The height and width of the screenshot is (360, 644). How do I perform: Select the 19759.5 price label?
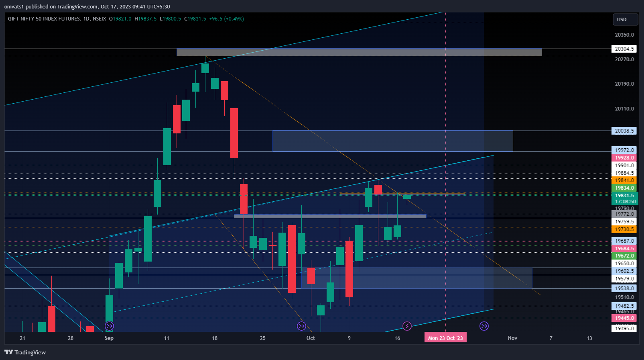[624, 222]
